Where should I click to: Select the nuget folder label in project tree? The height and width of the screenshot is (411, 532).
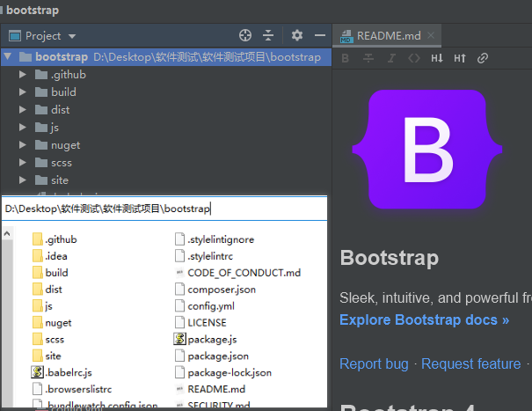click(65, 145)
